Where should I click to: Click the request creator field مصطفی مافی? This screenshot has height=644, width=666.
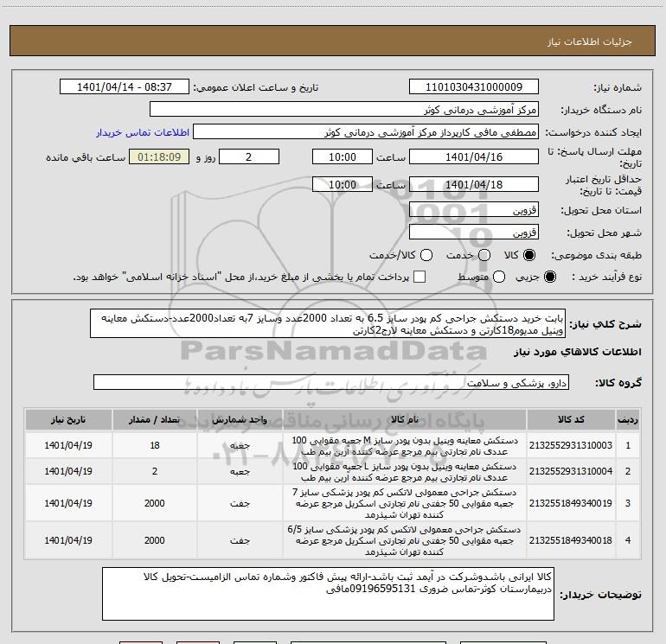366,132
